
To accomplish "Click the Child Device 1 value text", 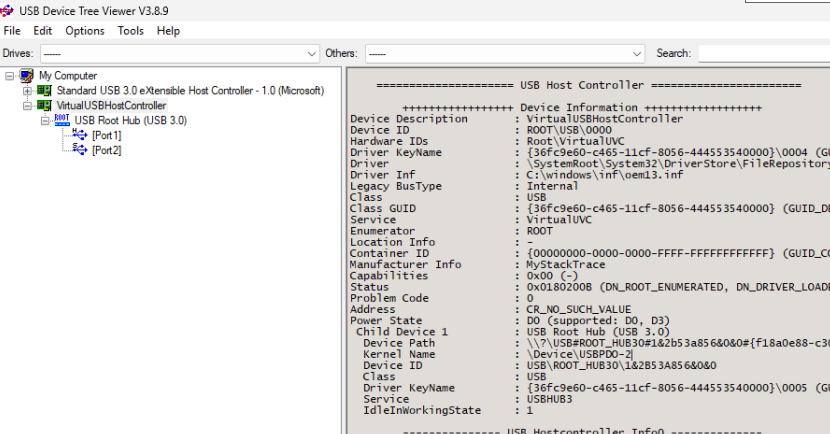I will pos(598,332).
